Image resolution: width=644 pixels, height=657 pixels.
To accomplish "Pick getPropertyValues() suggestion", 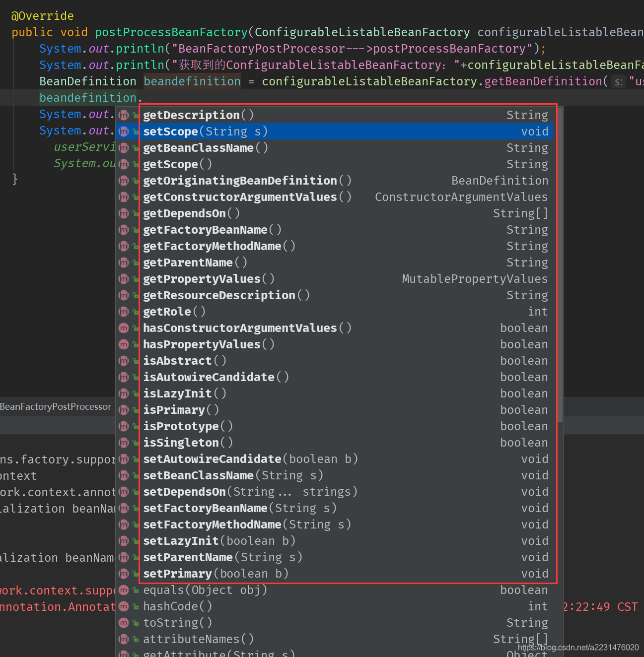I will (x=335, y=279).
